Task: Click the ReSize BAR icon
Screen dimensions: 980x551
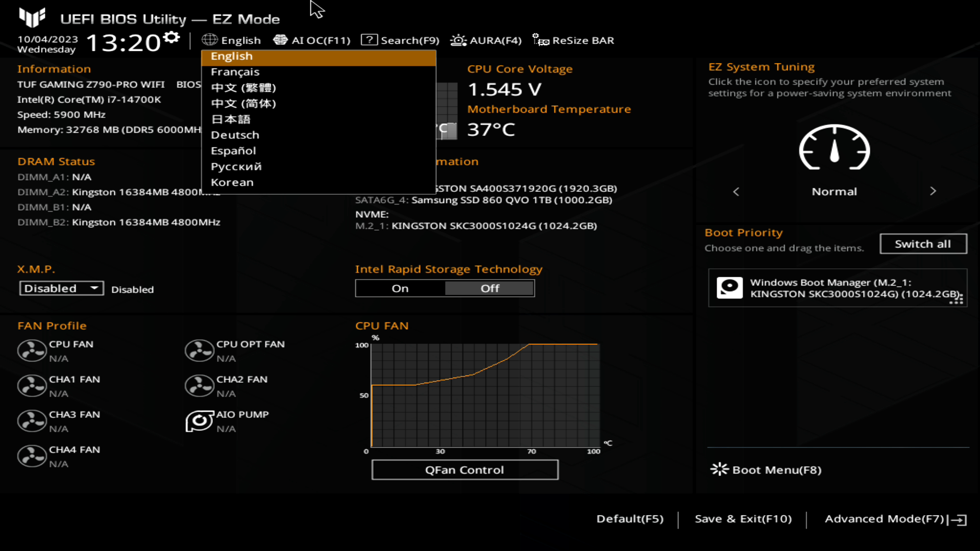Action: click(x=541, y=40)
